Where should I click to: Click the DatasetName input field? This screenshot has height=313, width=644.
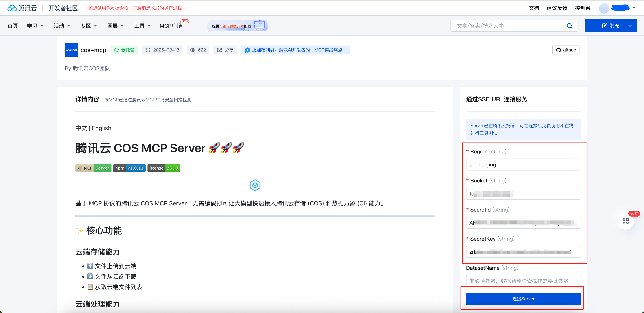point(523,281)
